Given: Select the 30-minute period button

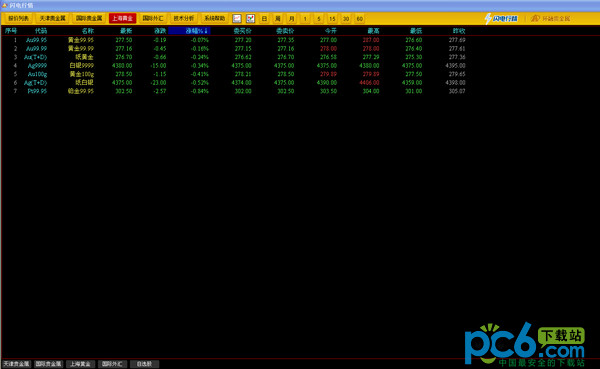Looking at the screenshot, I should tap(346, 18).
